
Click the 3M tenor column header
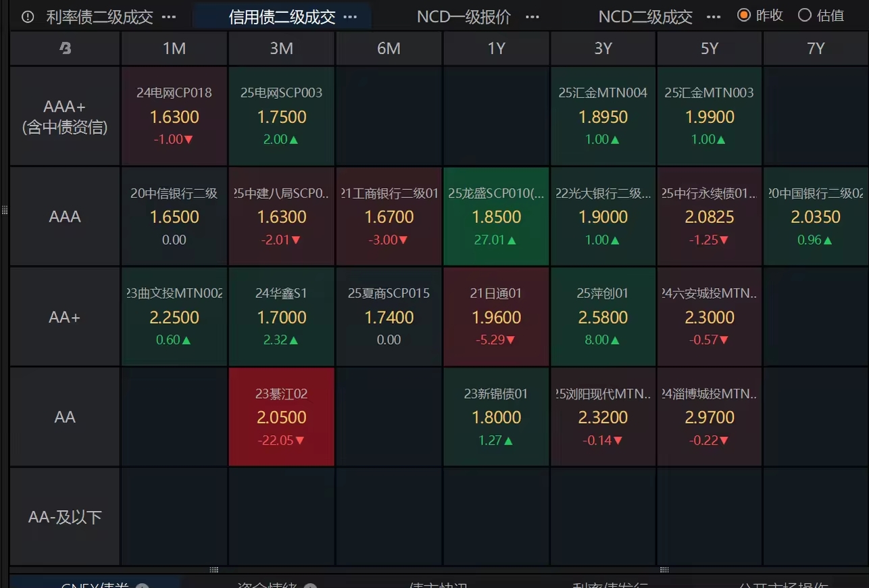pos(282,48)
